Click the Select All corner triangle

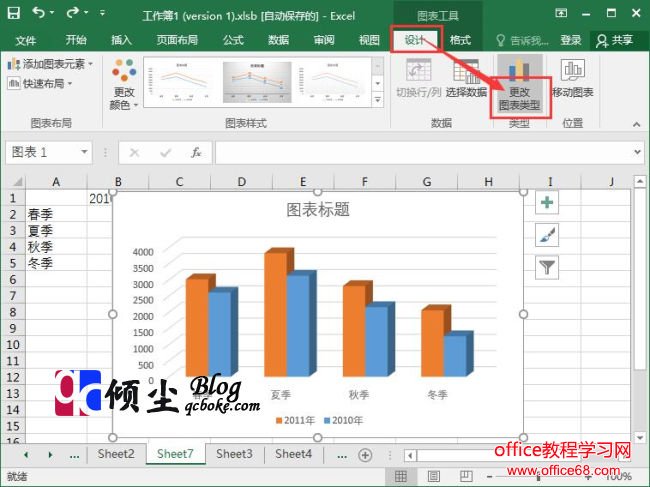pyautogui.click(x=17, y=182)
